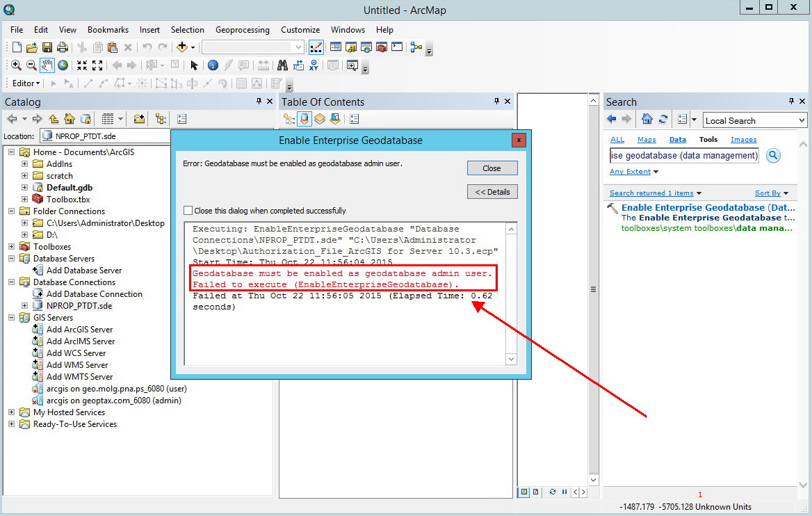Click the Fixed Zoom In icon

[x=82, y=65]
